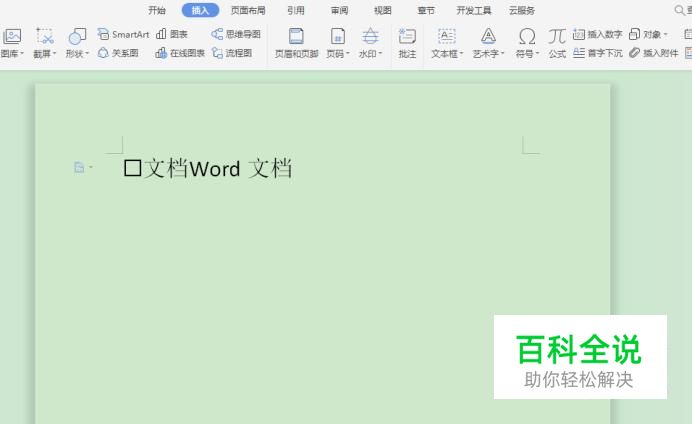Expand the 截屏 dropdown arrow
692x424 pixels.
pyautogui.click(x=54, y=53)
